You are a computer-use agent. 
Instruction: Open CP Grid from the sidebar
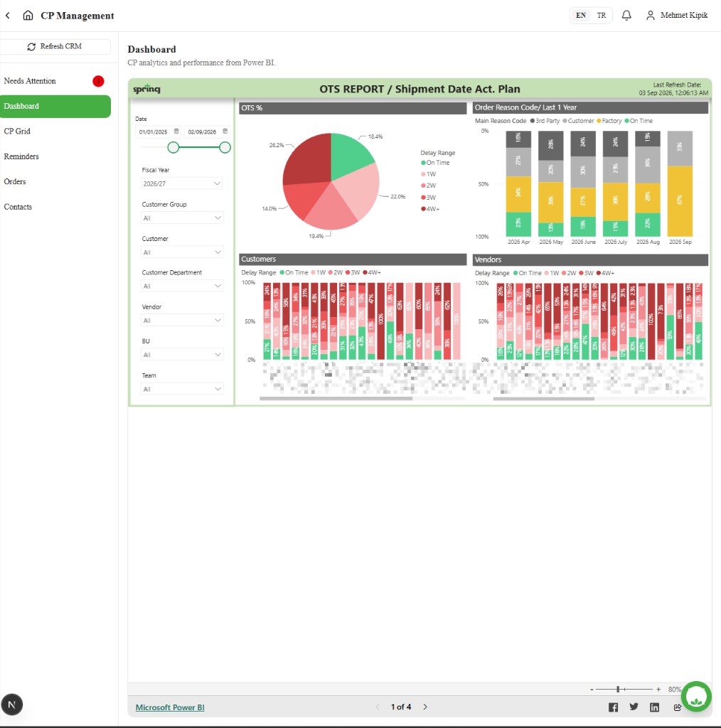point(55,132)
